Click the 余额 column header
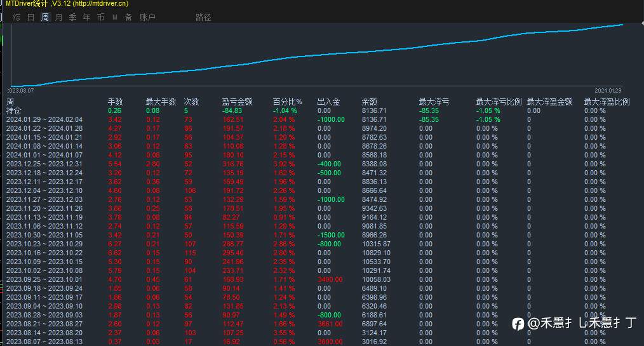The height and width of the screenshot is (346, 644). (369, 102)
